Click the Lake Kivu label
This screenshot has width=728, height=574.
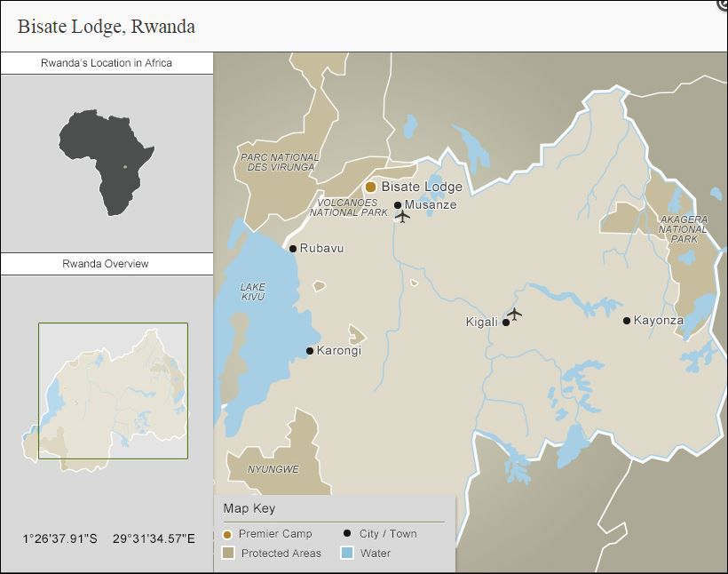point(253,291)
